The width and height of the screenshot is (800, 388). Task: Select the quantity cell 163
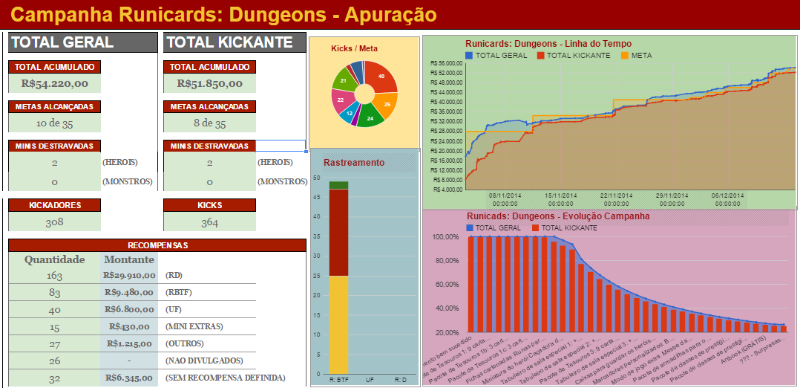[55, 276]
